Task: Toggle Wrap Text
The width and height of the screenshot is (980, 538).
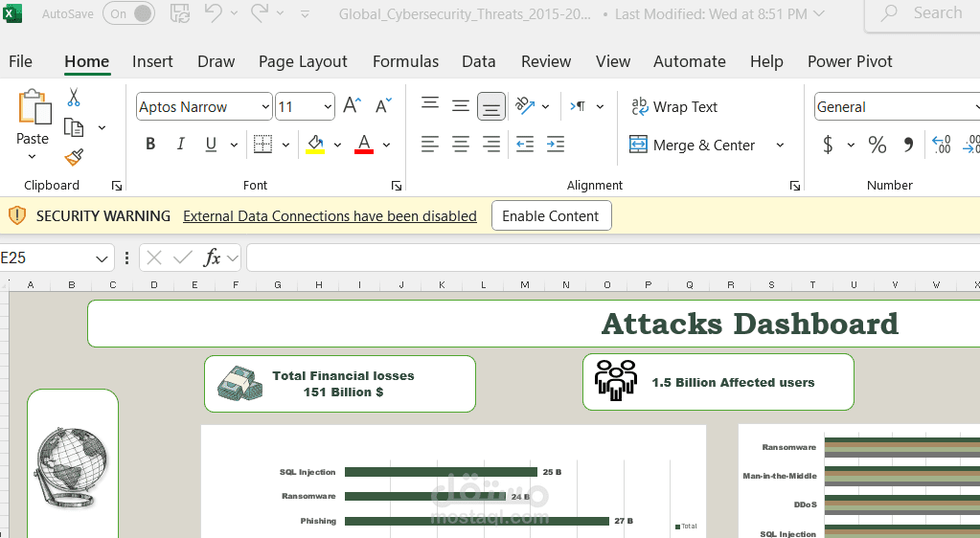Action: (x=674, y=107)
